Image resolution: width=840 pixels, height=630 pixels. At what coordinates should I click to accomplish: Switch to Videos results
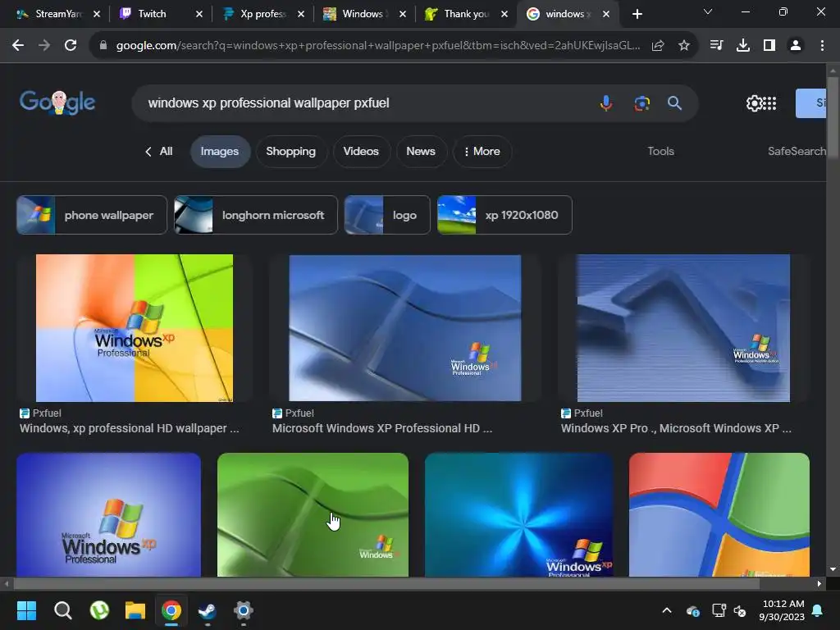pyautogui.click(x=361, y=152)
